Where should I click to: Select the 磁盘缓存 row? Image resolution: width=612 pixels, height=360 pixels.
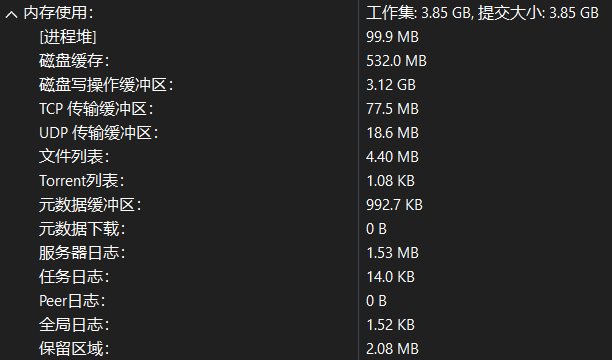(306, 61)
